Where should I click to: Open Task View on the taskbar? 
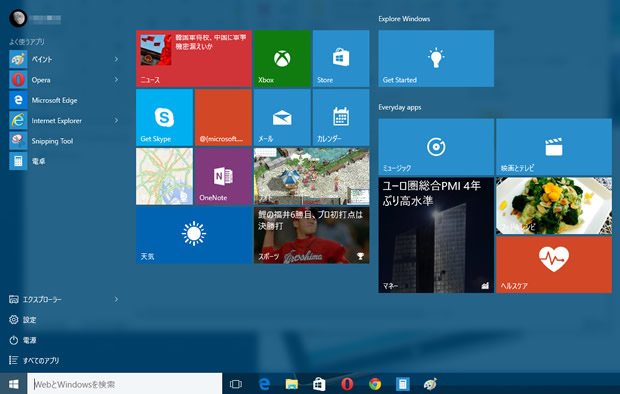(236, 384)
